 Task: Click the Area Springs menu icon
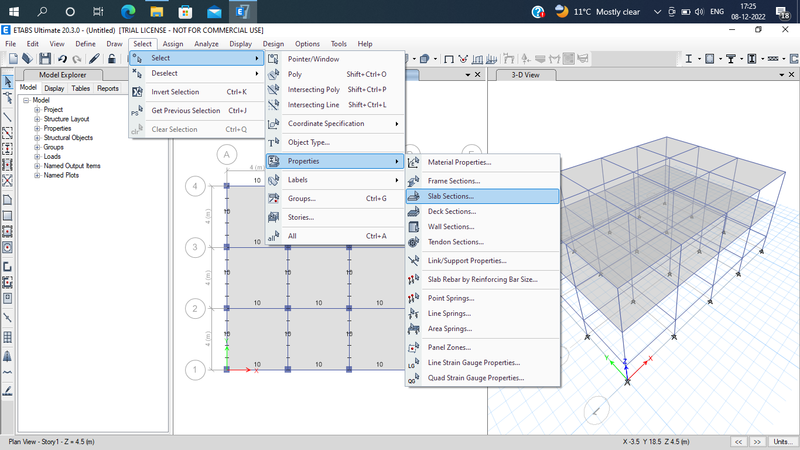[414, 329]
